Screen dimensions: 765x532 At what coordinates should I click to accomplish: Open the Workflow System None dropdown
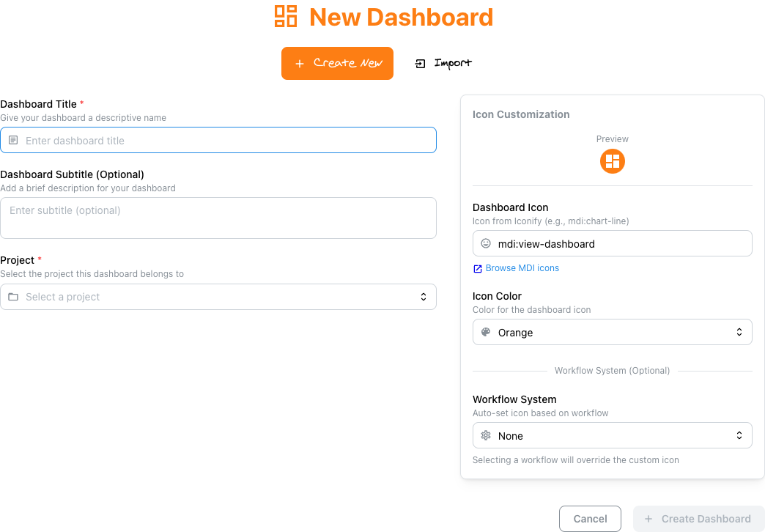613,435
